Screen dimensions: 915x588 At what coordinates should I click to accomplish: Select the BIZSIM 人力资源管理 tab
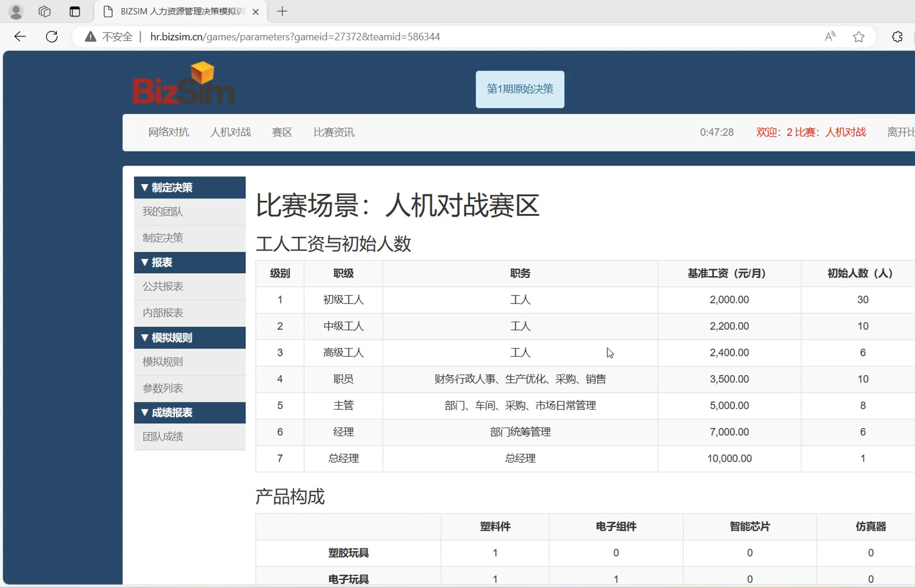[x=180, y=11]
